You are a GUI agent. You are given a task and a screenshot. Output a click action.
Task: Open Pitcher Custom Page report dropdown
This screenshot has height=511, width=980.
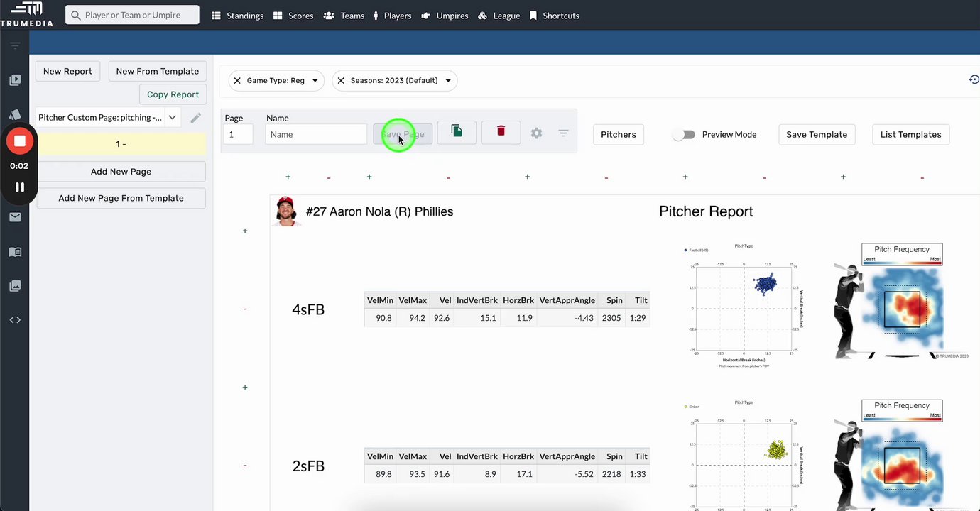[109, 118]
